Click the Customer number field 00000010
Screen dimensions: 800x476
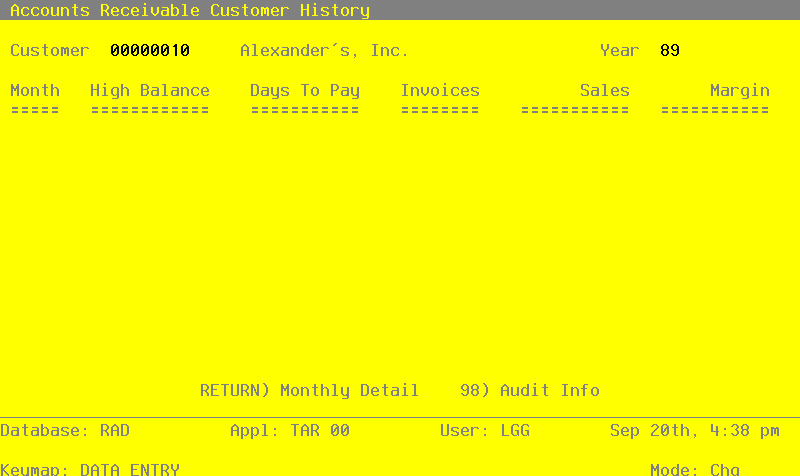point(150,51)
